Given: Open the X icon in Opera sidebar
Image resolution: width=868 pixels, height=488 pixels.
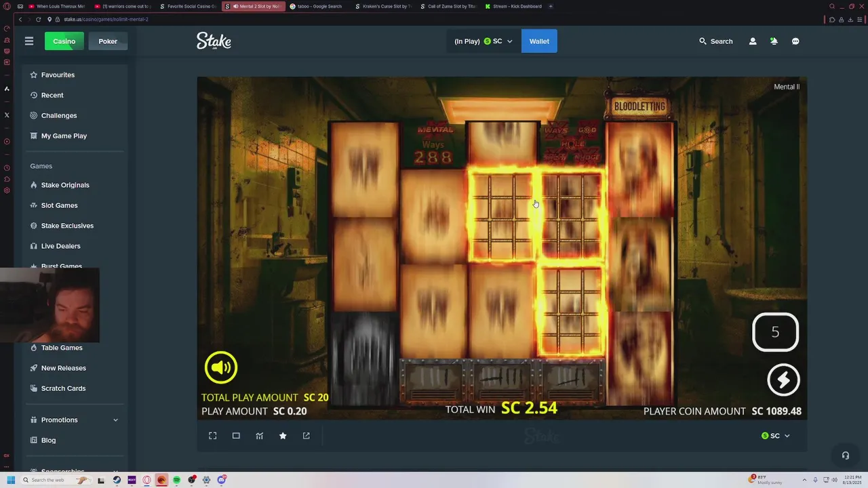Looking at the screenshot, I should [x=7, y=115].
